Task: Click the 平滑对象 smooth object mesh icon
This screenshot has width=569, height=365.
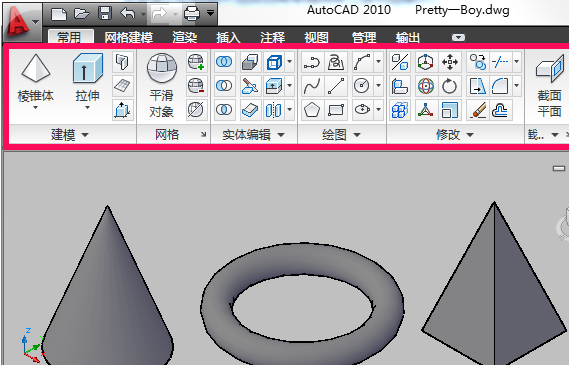Action: tap(161, 69)
